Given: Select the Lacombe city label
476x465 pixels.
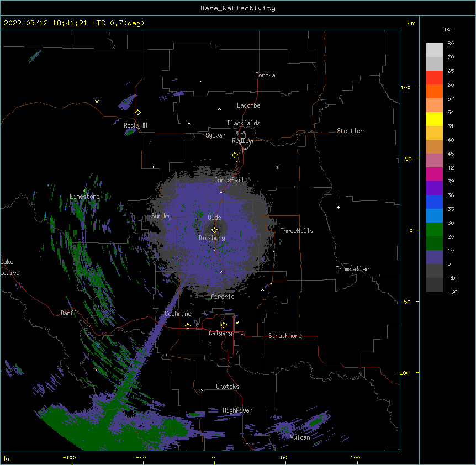Looking at the screenshot, I should (248, 105).
